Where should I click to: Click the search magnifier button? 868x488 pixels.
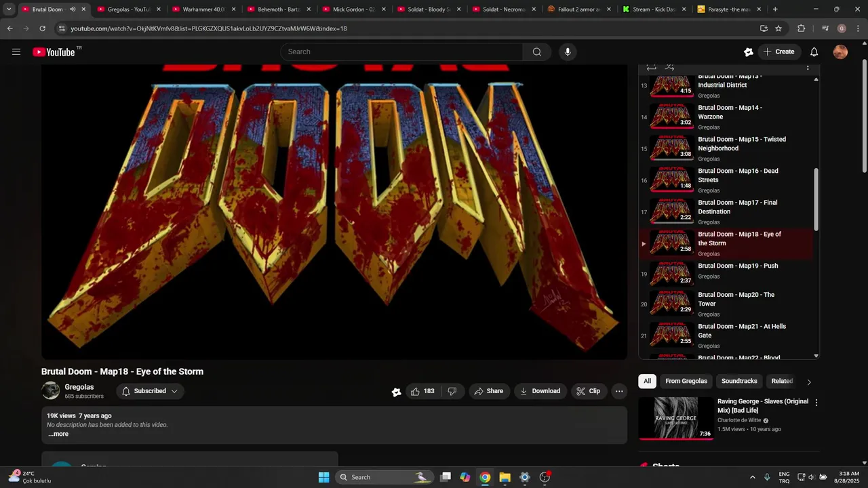pos(537,52)
